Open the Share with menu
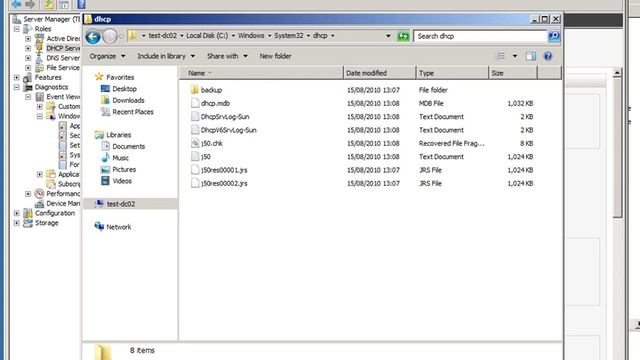640x360 pixels. coord(227,56)
